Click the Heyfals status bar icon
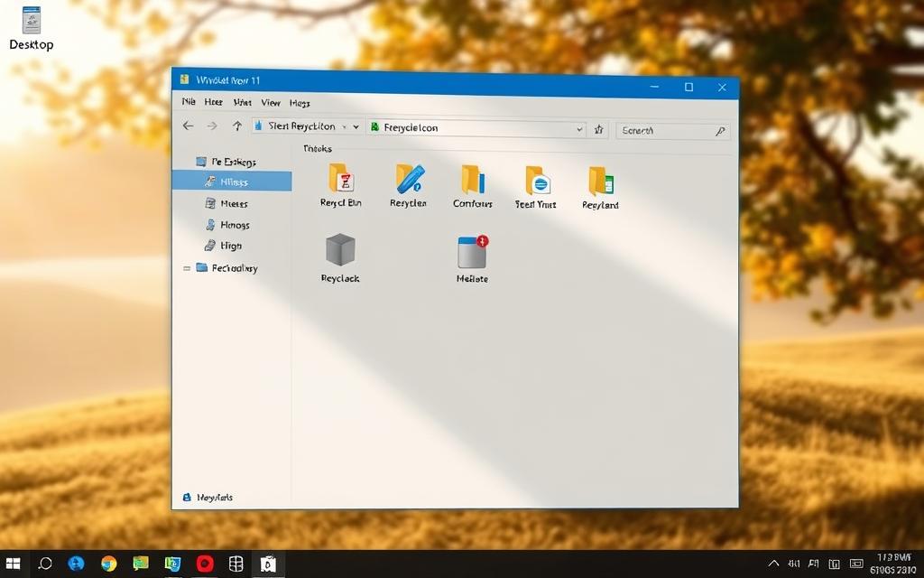This screenshot has height=578, width=924. 187,498
